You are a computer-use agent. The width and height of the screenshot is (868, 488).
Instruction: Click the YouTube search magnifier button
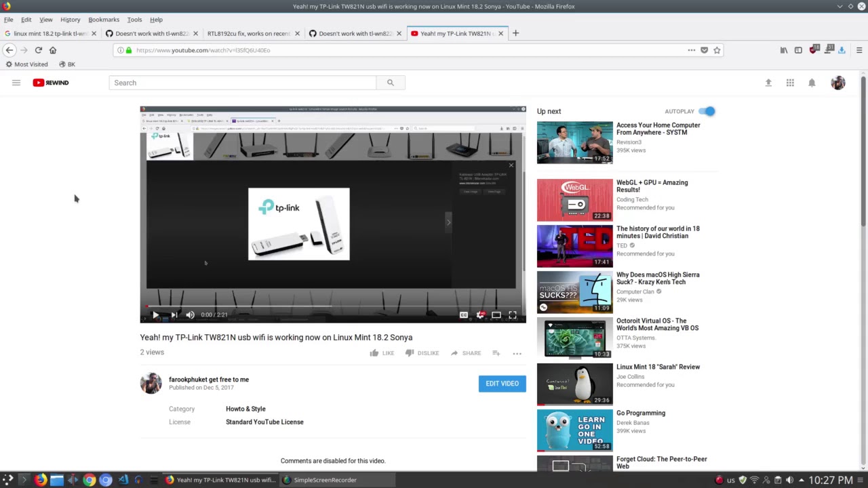(x=391, y=83)
